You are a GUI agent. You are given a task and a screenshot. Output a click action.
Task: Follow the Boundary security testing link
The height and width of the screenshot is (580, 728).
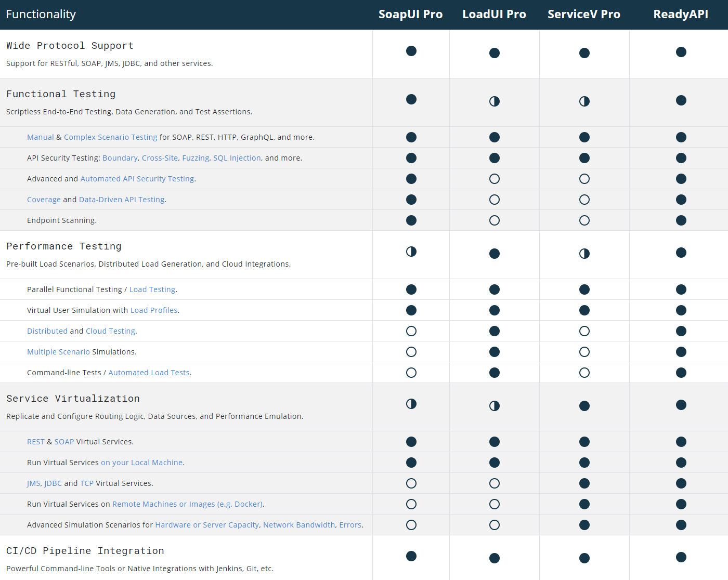pyautogui.click(x=120, y=158)
